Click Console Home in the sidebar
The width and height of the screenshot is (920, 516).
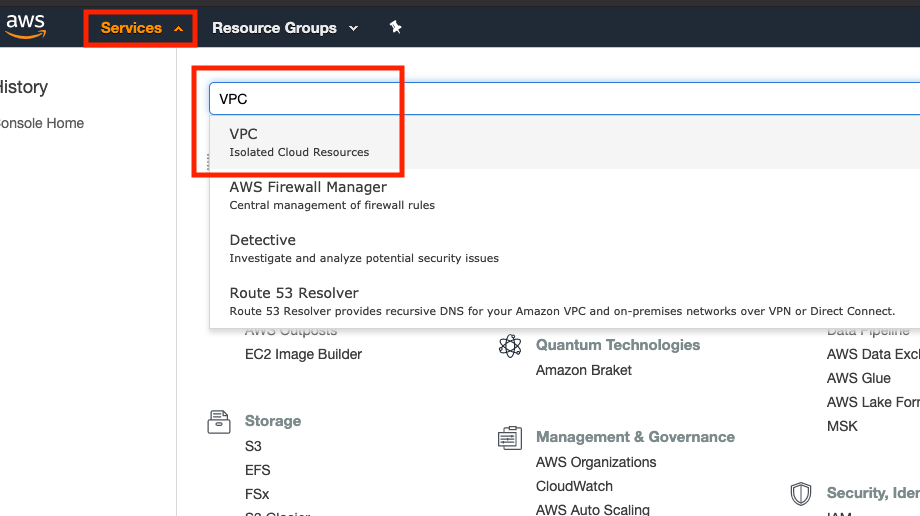point(40,123)
